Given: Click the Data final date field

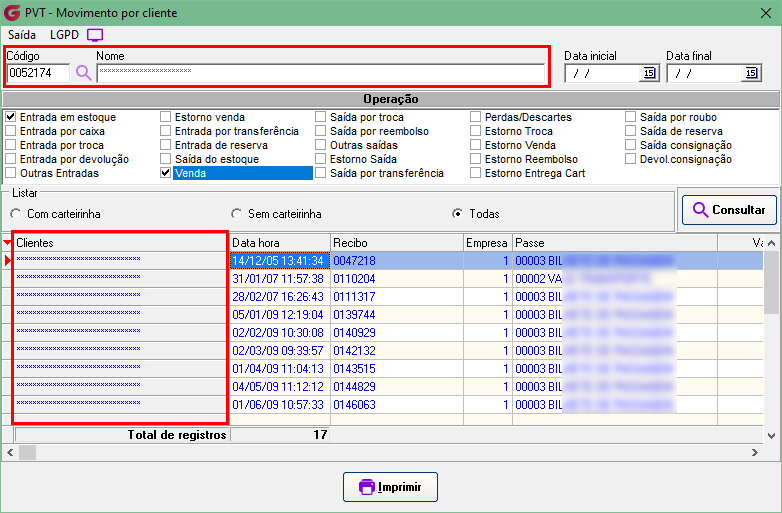Looking at the screenshot, I should click(705, 73).
